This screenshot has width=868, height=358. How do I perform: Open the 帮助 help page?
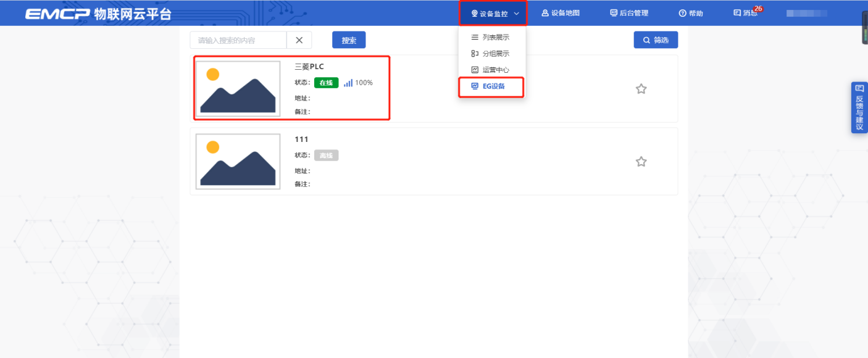(x=691, y=13)
